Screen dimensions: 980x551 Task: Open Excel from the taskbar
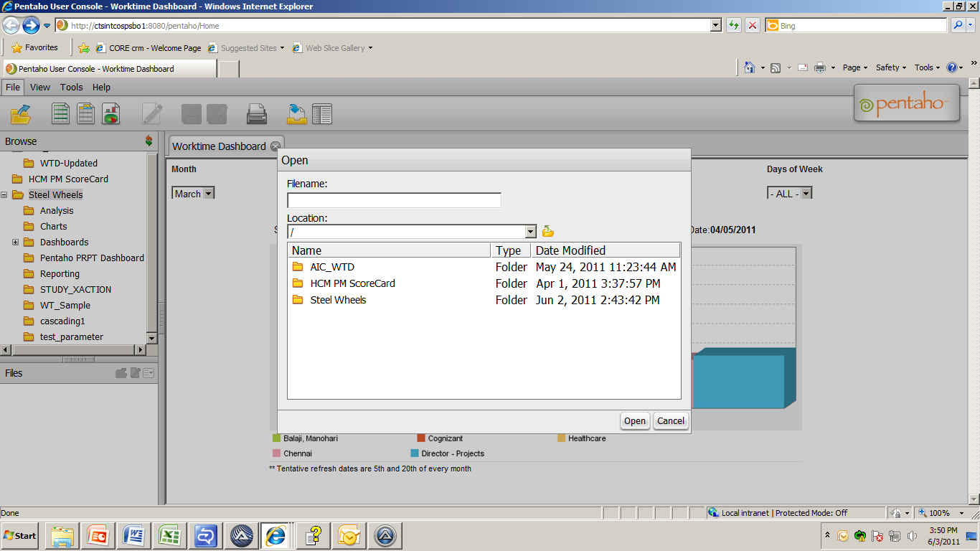pyautogui.click(x=169, y=536)
